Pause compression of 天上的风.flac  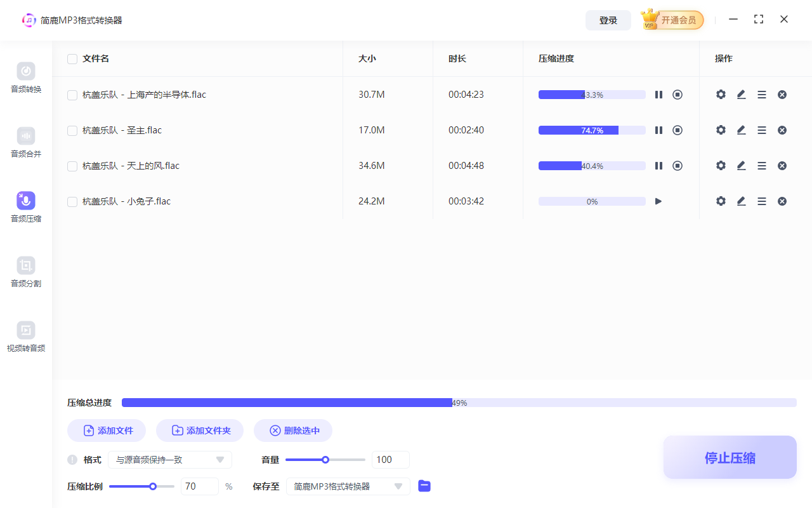(658, 166)
